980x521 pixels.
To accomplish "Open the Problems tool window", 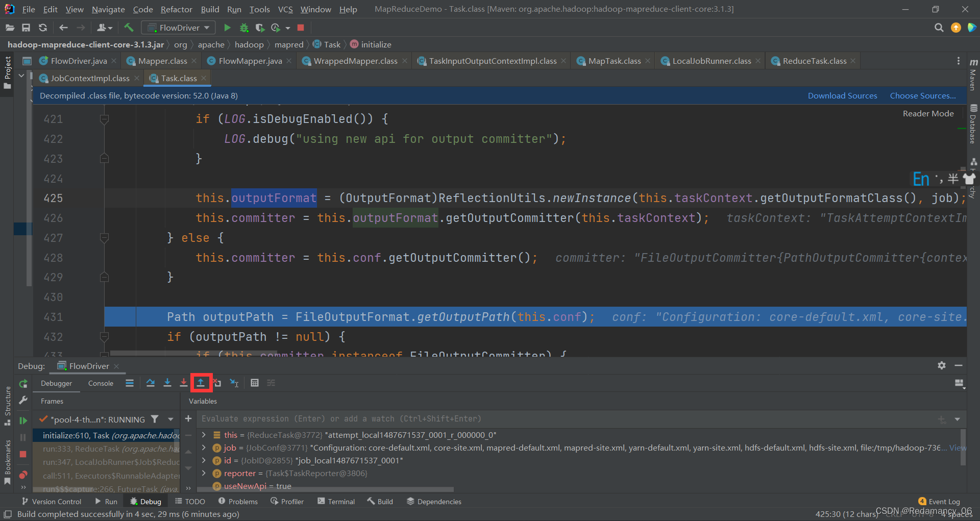I will [x=238, y=502].
